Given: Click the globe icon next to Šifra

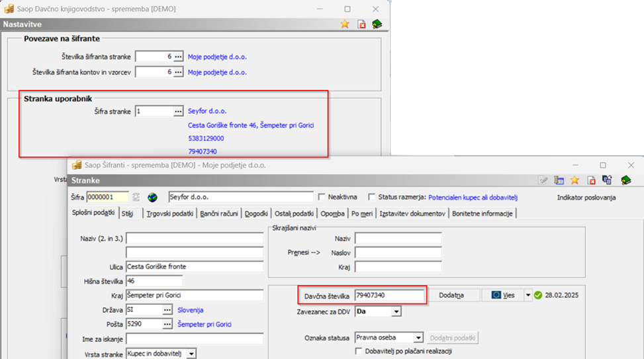Looking at the screenshot, I should coord(152,197).
